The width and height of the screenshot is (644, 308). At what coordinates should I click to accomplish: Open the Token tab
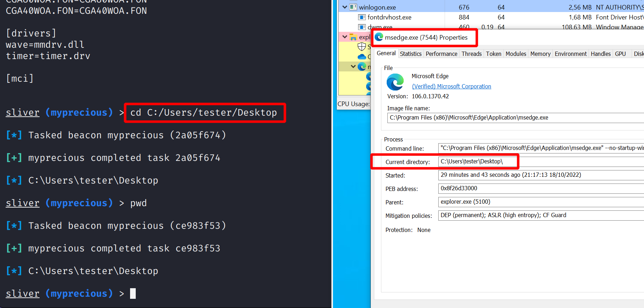493,54
